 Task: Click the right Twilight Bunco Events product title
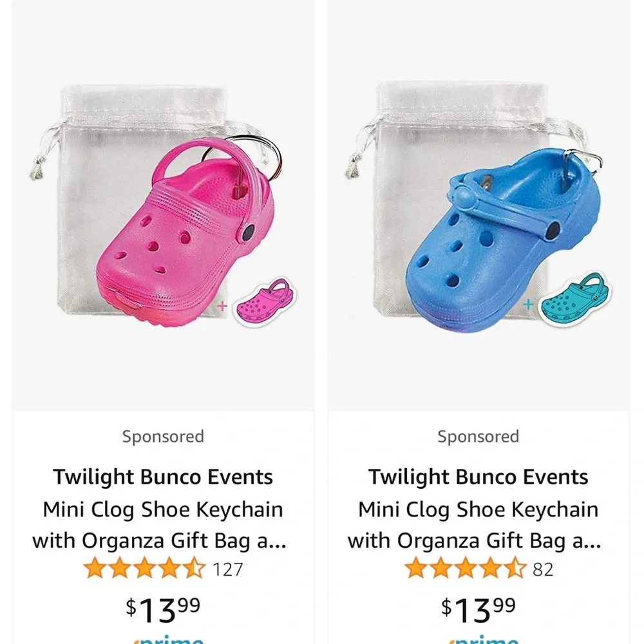(x=475, y=509)
